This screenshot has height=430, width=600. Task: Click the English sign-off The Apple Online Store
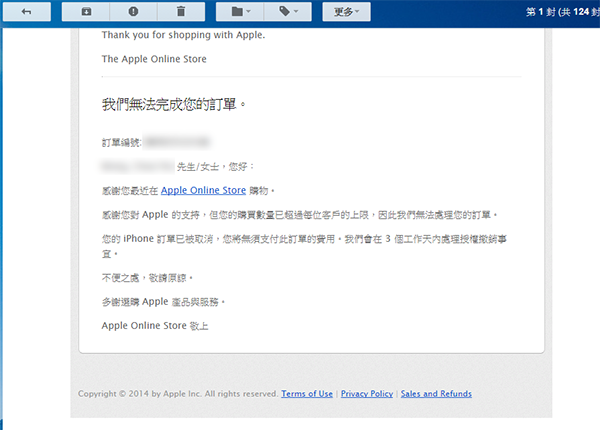[x=154, y=59]
